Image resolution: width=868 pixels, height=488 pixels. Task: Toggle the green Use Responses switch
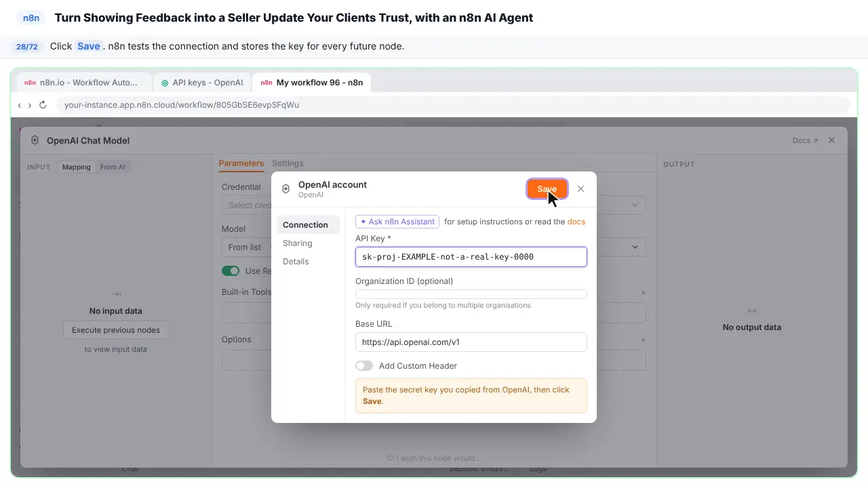coord(231,271)
